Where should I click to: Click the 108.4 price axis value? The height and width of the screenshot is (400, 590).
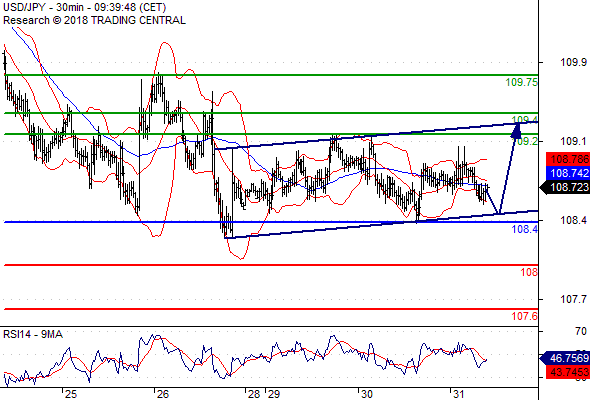point(573,220)
